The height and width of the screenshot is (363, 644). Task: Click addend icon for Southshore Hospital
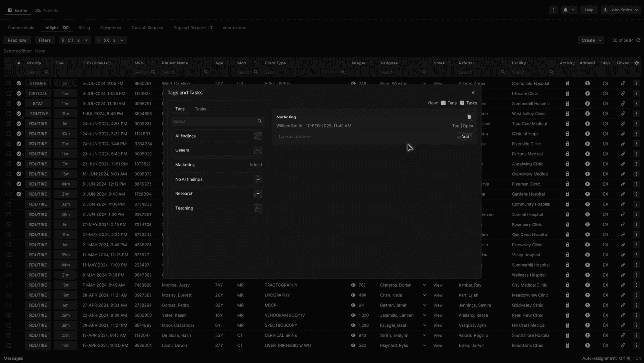click(587, 335)
